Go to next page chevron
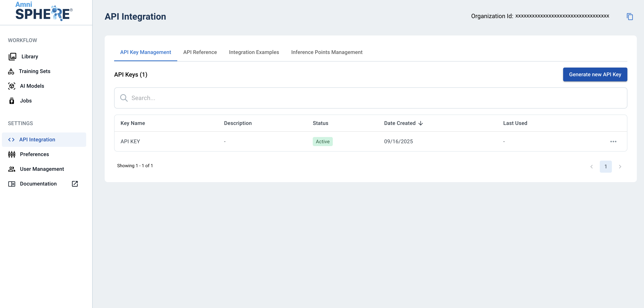Viewport: 644px width, 308px height. pos(620,166)
